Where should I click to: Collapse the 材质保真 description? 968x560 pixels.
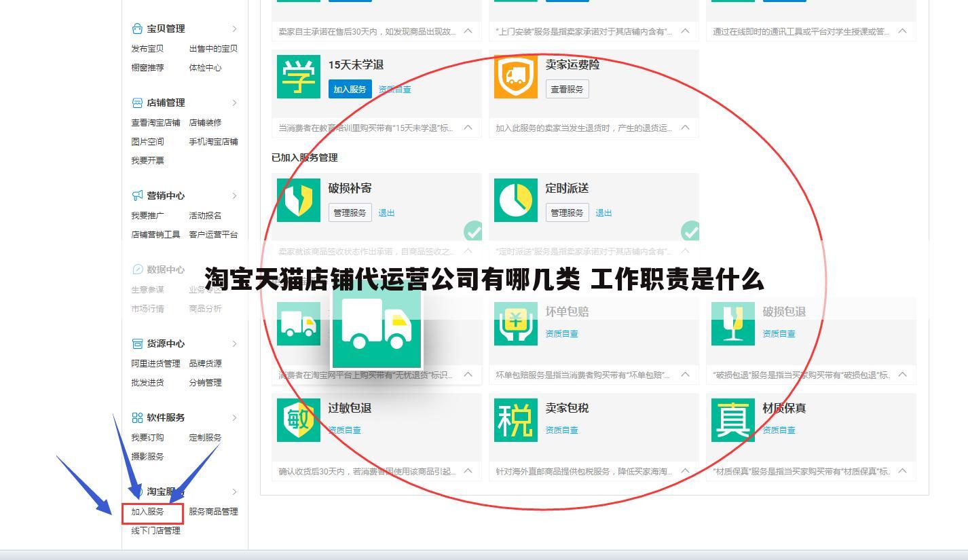(x=902, y=471)
